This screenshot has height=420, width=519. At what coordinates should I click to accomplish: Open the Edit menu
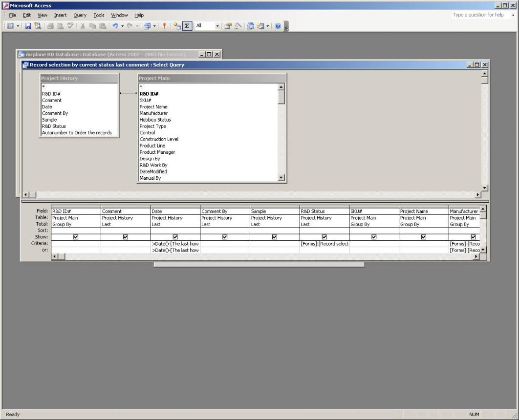click(27, 15)
